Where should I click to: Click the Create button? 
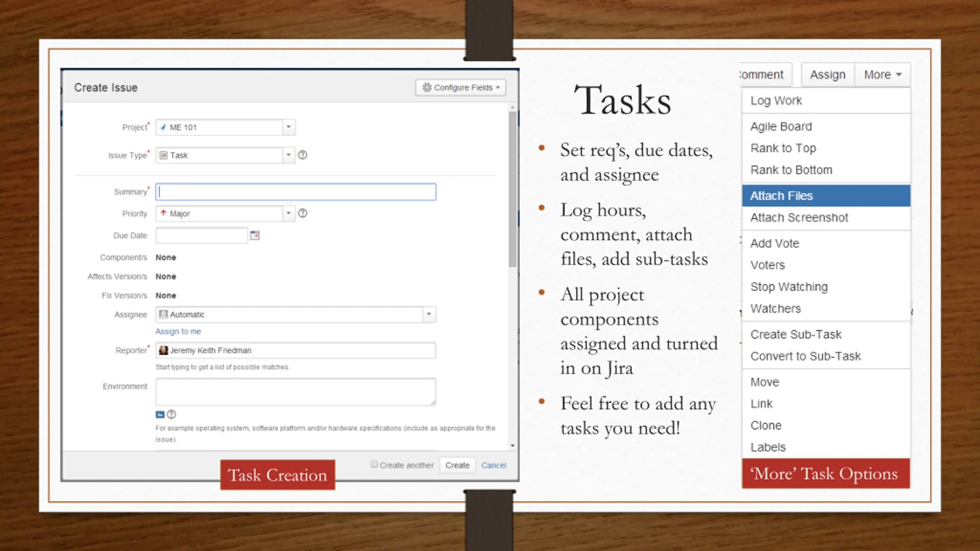(457, 465)
